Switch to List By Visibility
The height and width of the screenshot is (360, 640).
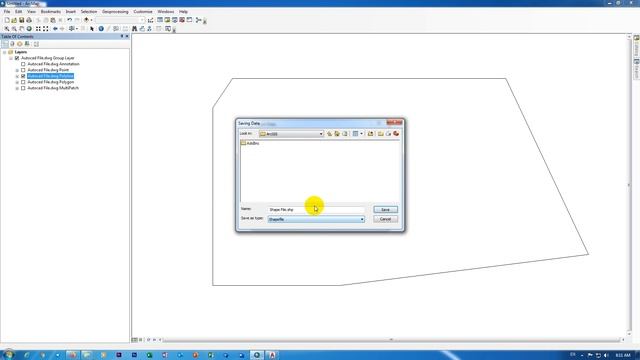20,44
